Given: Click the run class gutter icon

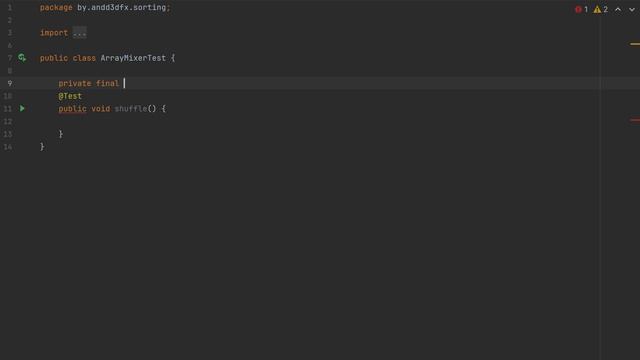Looking at the screenshot, I should (22, 58).
